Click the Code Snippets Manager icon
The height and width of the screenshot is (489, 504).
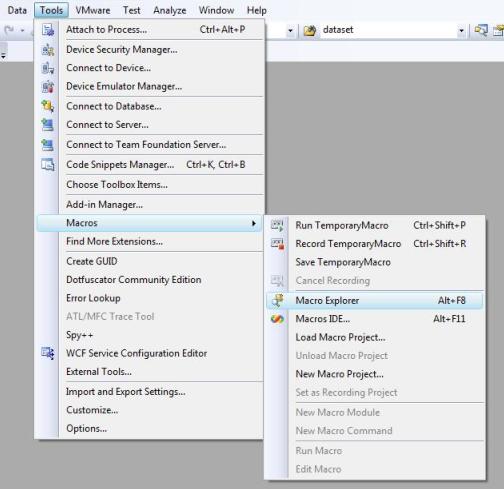(48, 165)
